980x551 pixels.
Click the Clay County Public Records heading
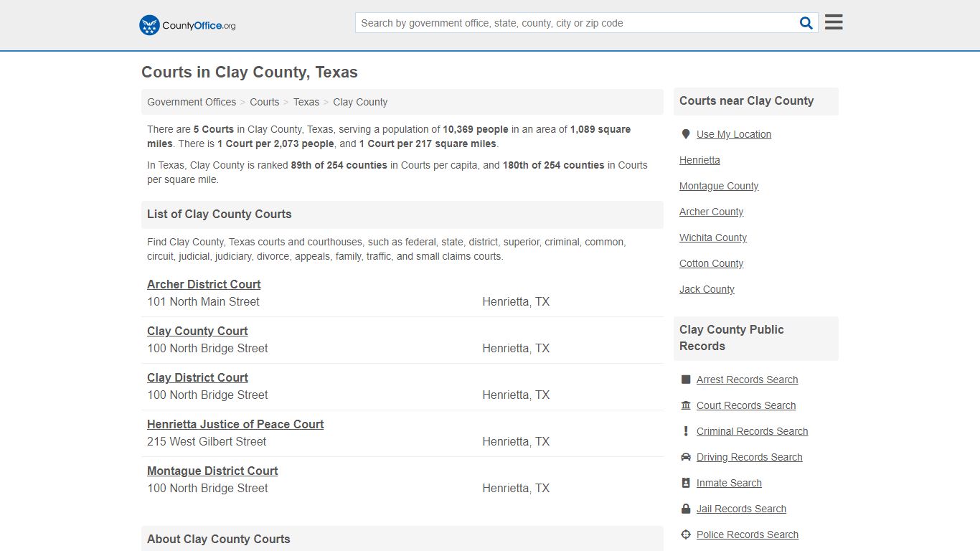pos(732,338)
